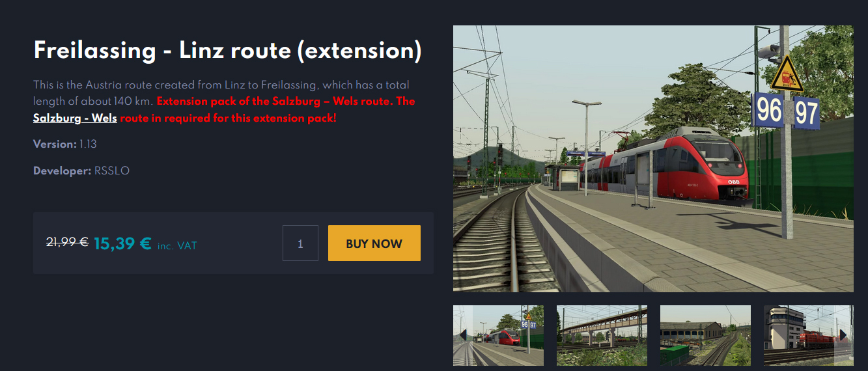
Task: Click the BUY NOW button
Action: tap(374, 243)
